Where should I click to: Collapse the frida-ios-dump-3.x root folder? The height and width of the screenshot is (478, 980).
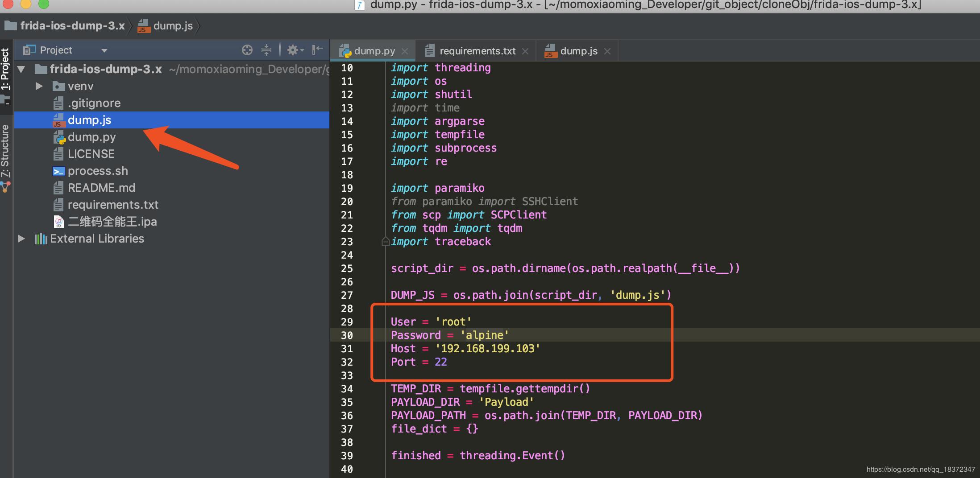(21, 69)
